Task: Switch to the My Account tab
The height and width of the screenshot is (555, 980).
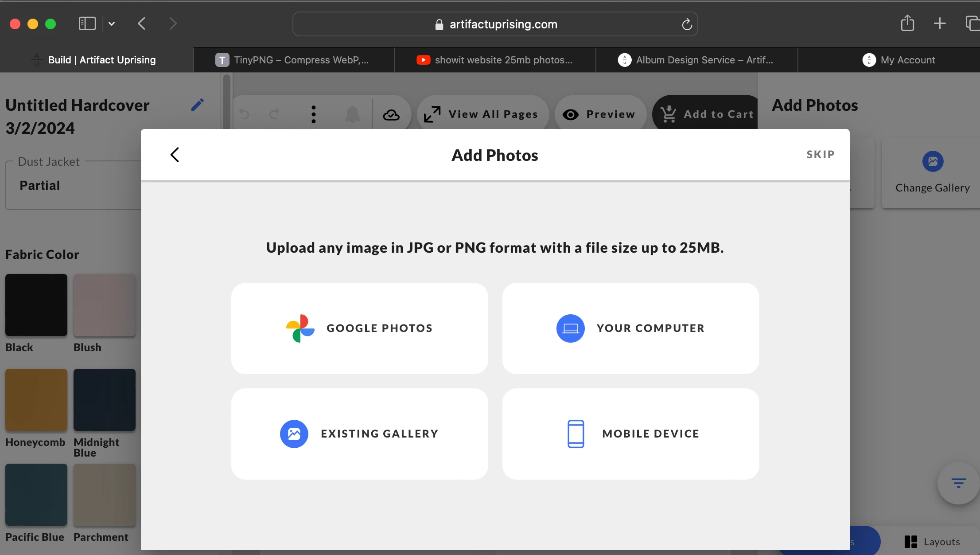Action: click(898, 60)
